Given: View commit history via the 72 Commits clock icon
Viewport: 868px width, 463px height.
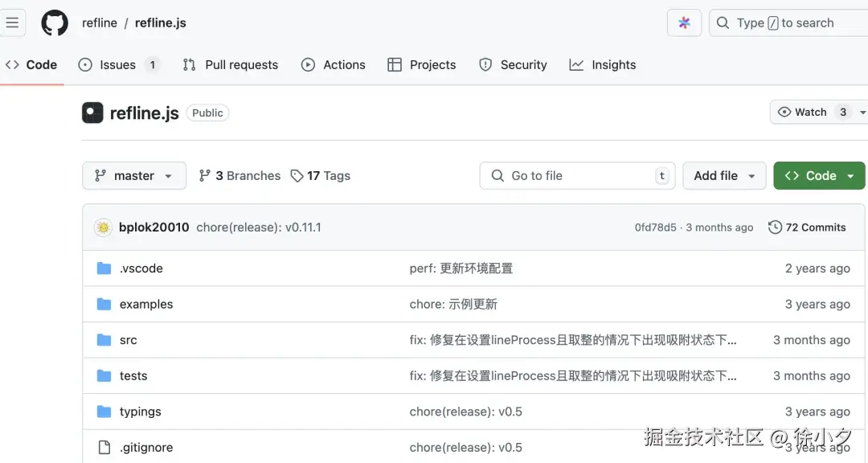Looking at the screenshot, I should point(774,227).
